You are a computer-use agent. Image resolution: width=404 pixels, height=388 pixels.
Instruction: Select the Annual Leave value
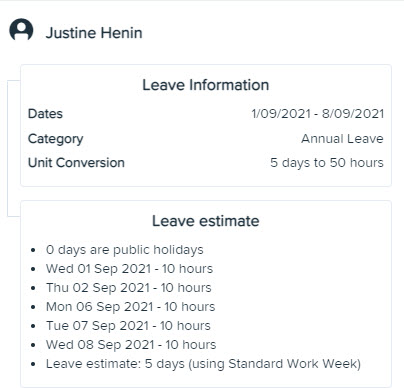(x=342, y=139)
